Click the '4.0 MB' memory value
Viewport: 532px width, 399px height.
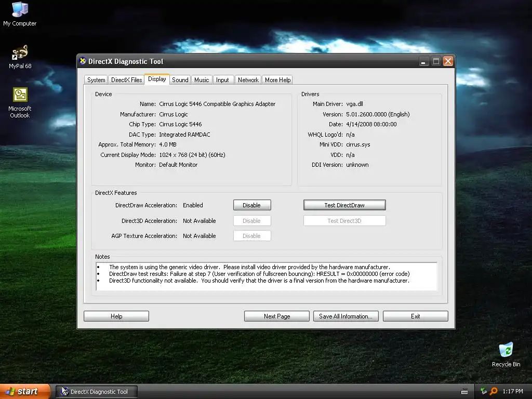pyautogui.click(x=168, y=144)
